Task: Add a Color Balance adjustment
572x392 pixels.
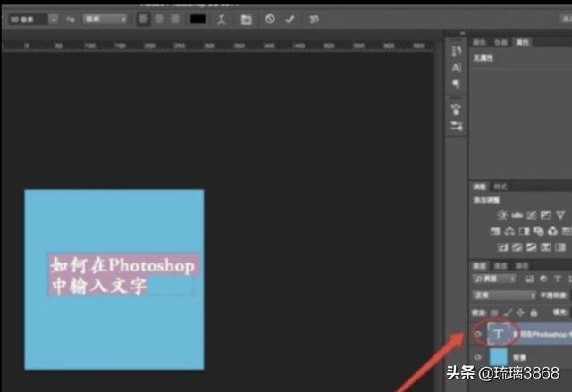Action: pos(509,231)
